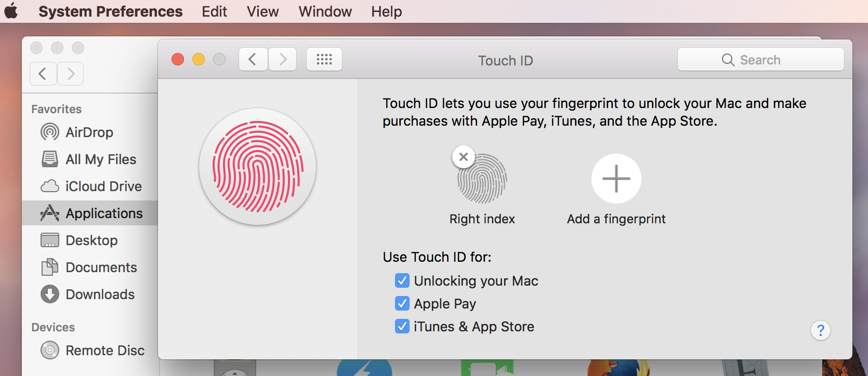This screenshot has width=868, height=376.
Task: Click the Right index label
Action: 482,219
